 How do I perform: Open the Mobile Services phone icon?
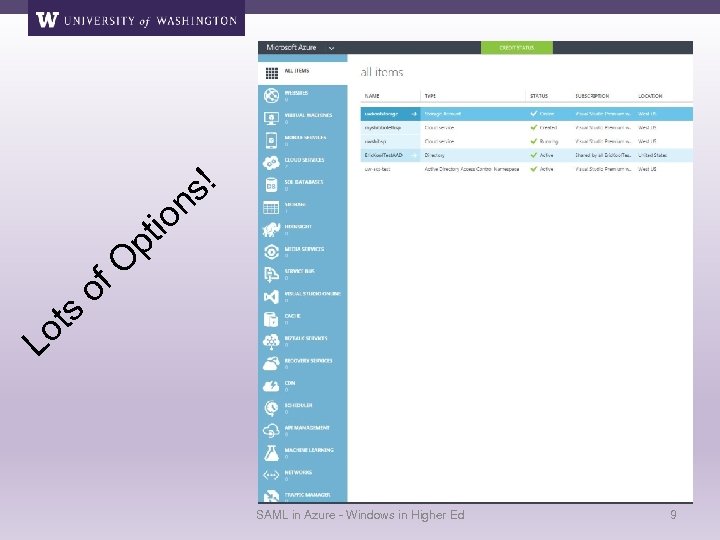point(271,141)
